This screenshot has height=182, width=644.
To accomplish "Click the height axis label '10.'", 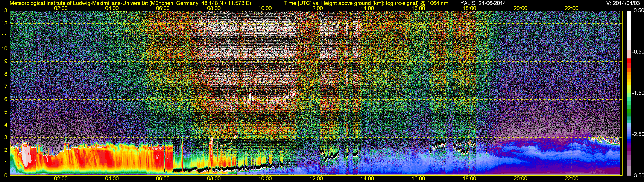I will [x=5, y=49].
